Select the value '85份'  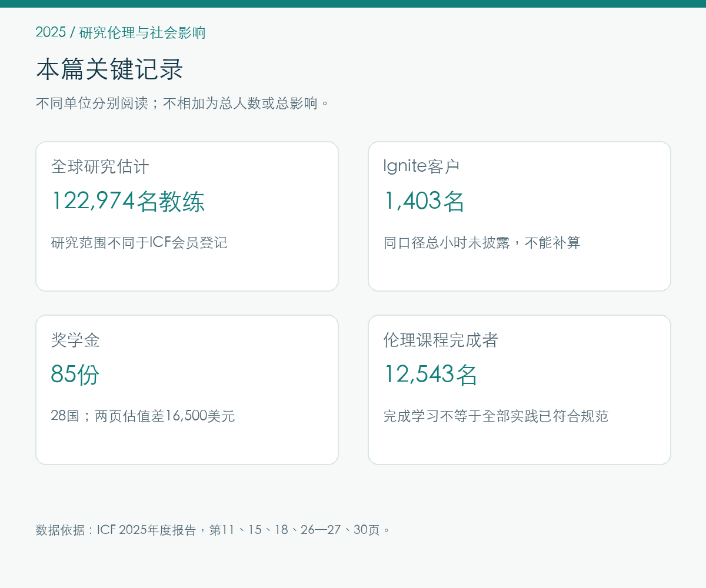[75, 375]
